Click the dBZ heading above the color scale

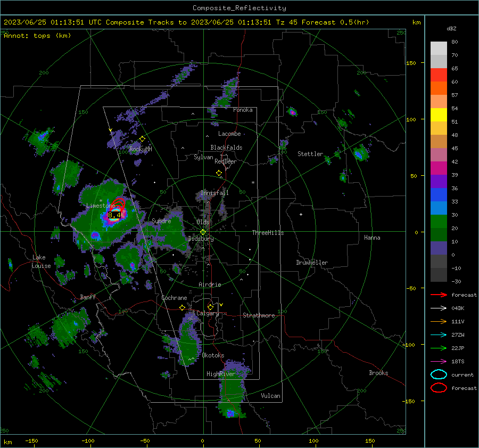(x=451, y=28)
